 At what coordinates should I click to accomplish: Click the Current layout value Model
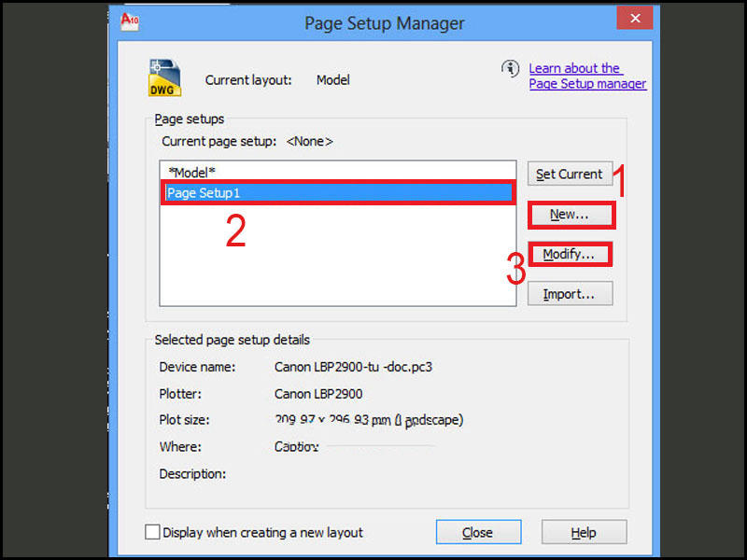click(333, 79)
